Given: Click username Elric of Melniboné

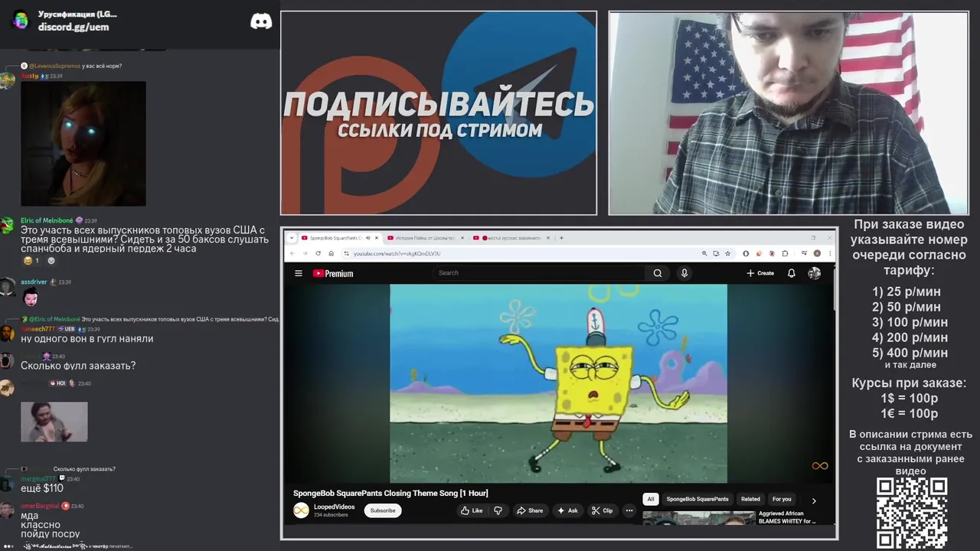Looking at the screenshot, I should coord(47,220).
